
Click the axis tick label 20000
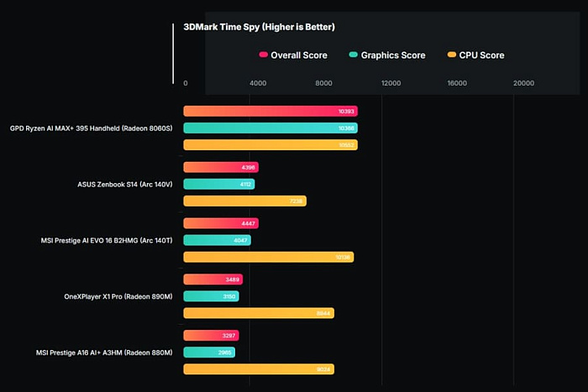(524, 83)
